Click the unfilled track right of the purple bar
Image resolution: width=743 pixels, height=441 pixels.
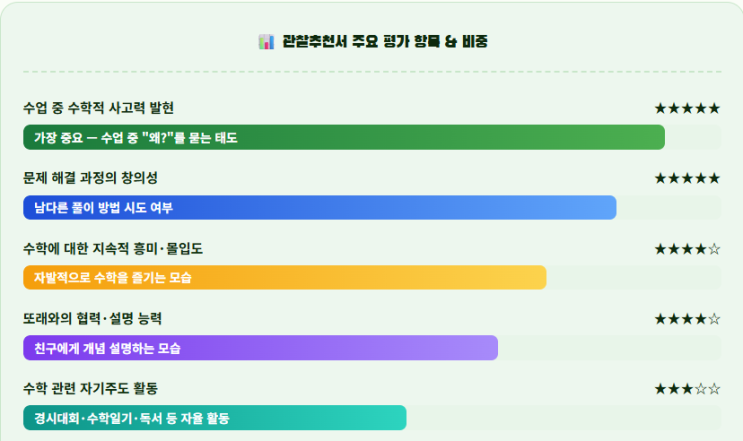[x=609, y=348]
